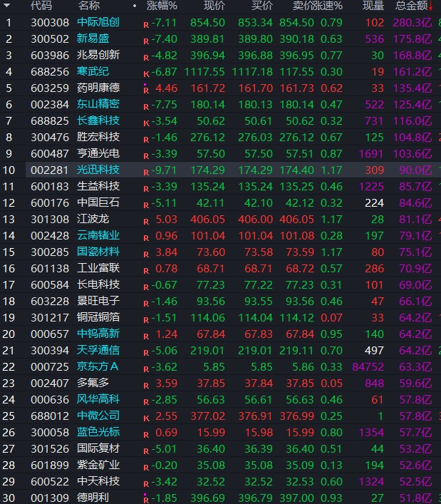Open stock 国瓷材料
The height and width of the screenshot is (504, 441).
pos(98,252)
